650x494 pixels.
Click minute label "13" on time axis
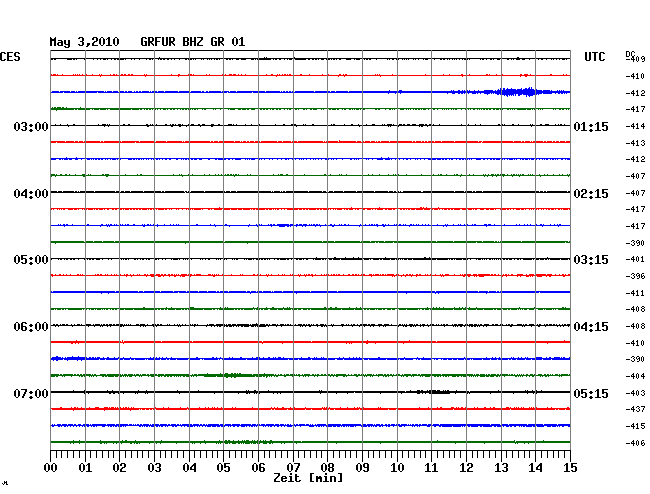coord(501,468)
